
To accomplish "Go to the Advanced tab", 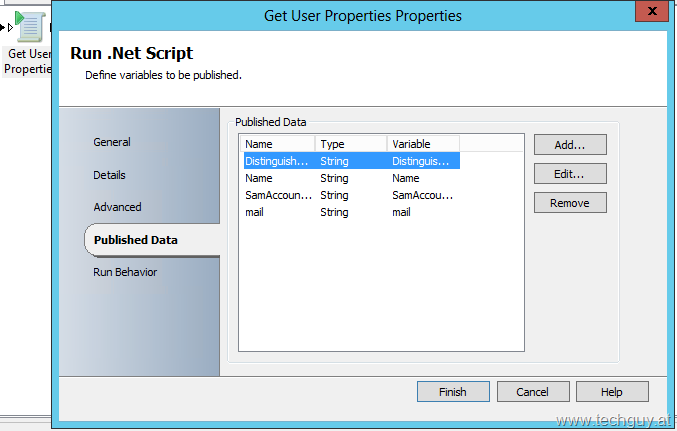I will (x=117, y=207).
